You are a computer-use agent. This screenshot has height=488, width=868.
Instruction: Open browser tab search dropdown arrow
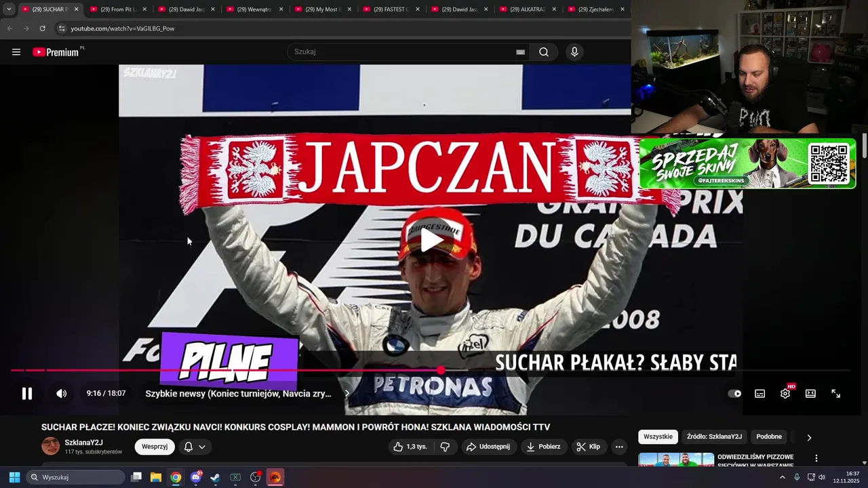(x=9, y=9)
